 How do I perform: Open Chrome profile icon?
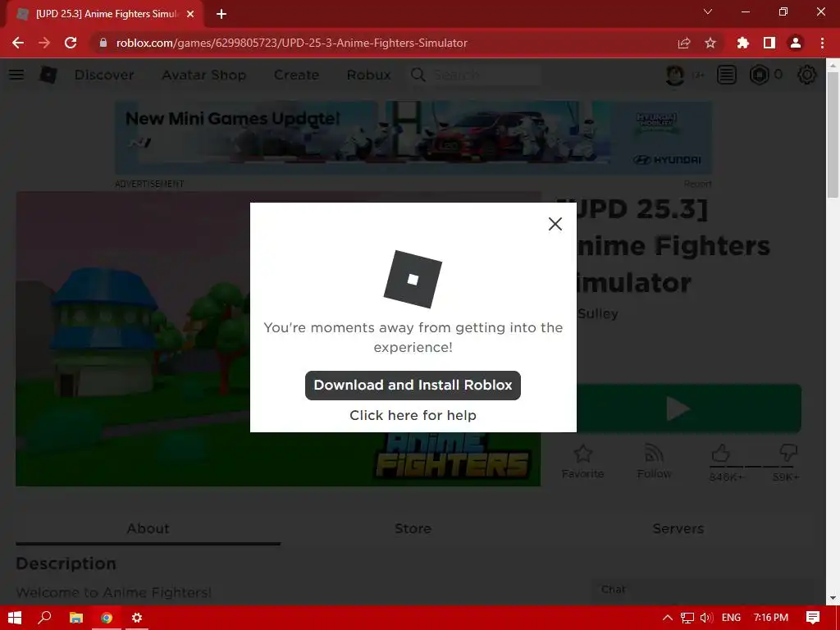(796, 43)
